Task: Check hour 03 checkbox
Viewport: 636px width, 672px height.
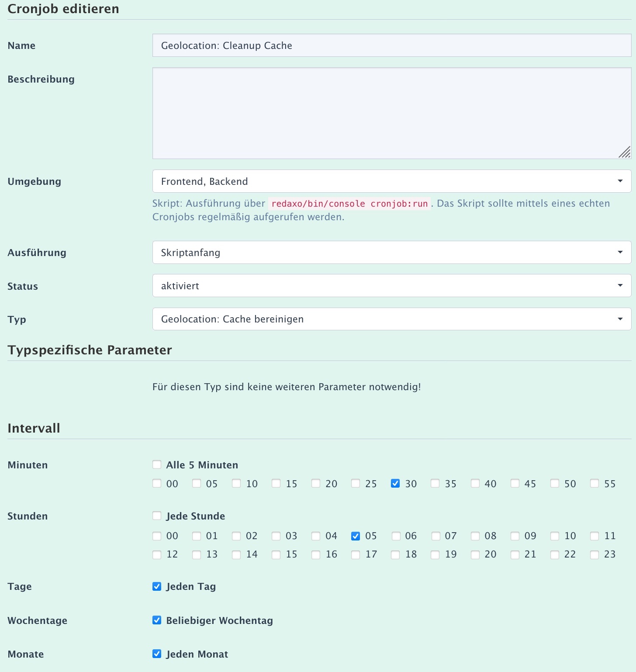Action: (276, 536)
